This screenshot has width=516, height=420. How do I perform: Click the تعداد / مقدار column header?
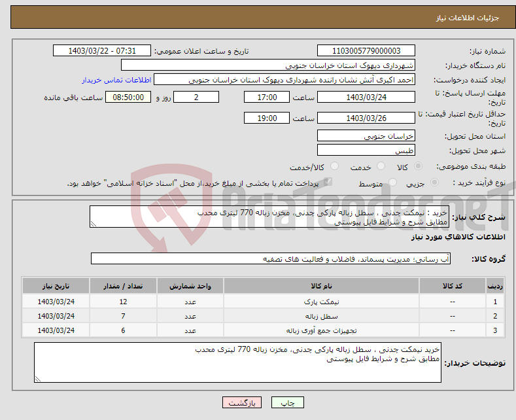[123, 286]
